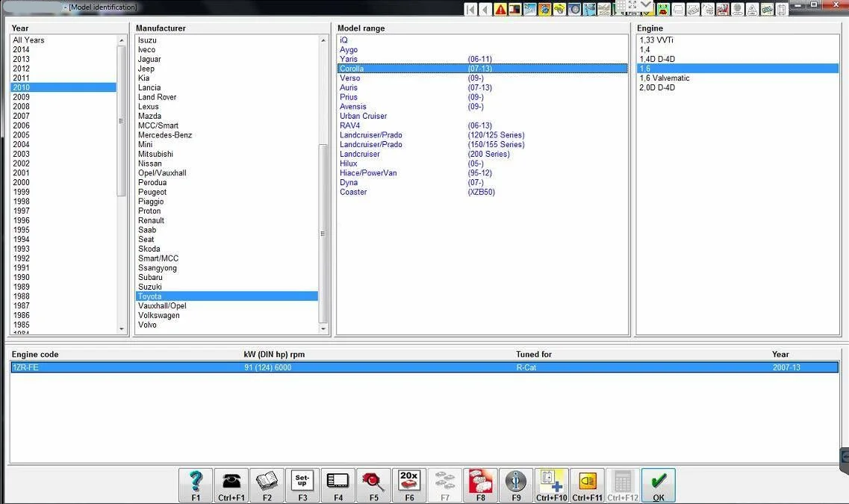Click the Ctrl+F11 headlight icon

pos(587,485)
